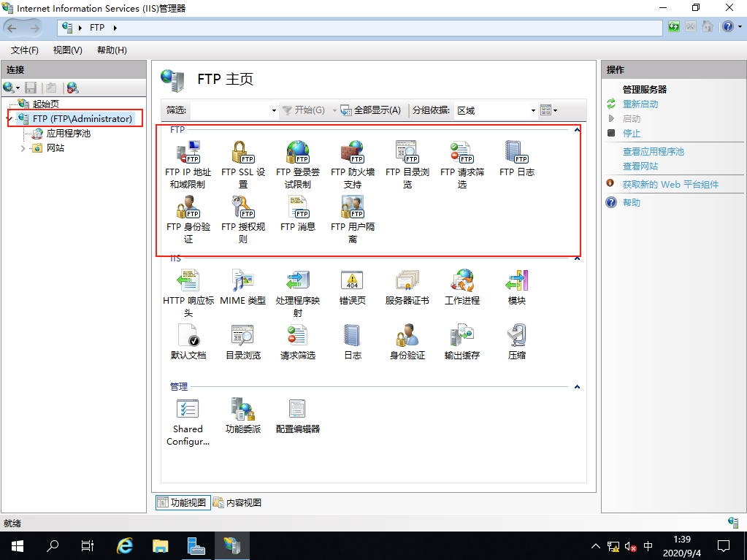747x560 pixels.
Task: Open FTP 日志 feature
Action: point(517,158)
